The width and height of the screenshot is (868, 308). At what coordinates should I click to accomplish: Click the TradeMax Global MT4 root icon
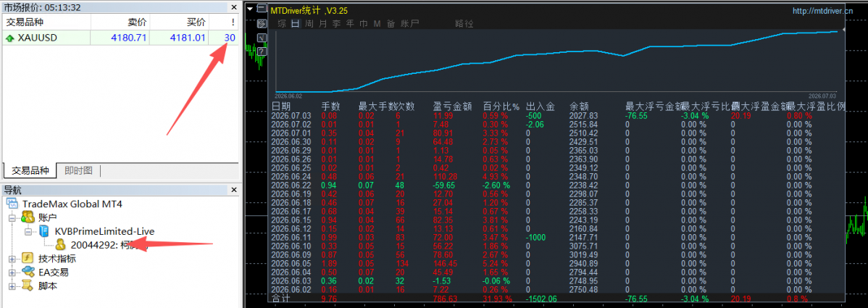pos(12,204)
